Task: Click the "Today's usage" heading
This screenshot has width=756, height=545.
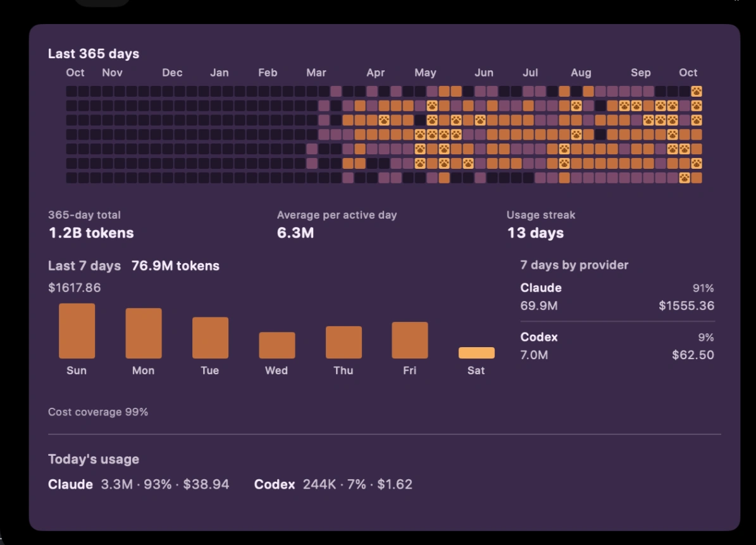Action: point(94,459)
